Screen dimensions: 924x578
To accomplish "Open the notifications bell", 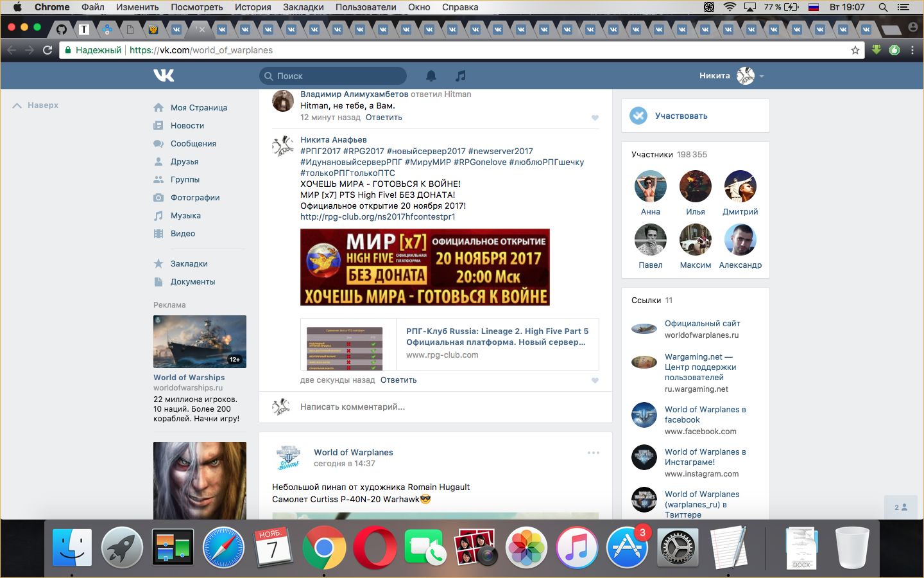I will 431,76.
